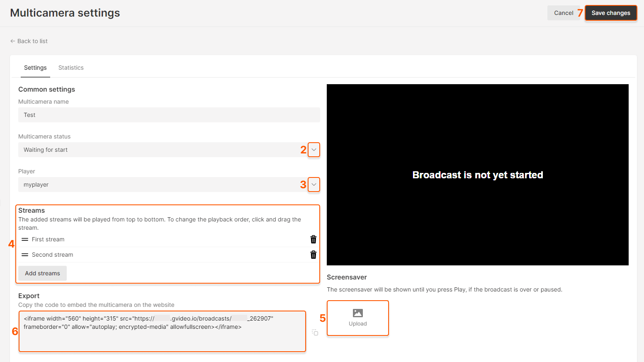Click the back arrow icon
This screenshot has width=644, height=362.
tap(12, 41)
